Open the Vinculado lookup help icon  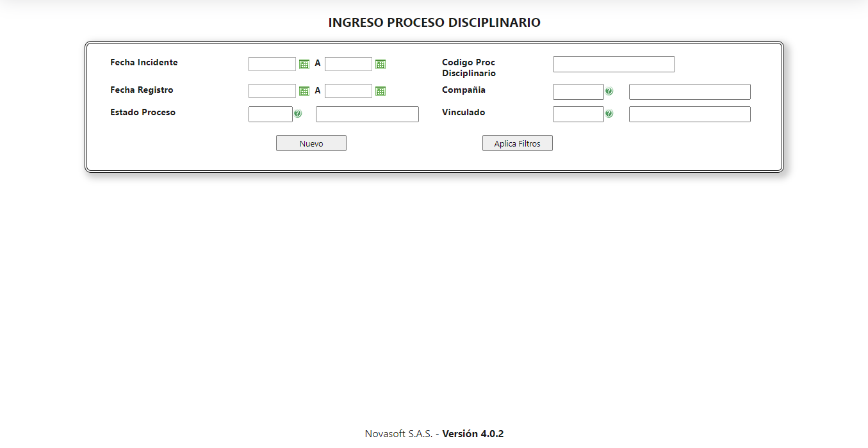[609, 113]
